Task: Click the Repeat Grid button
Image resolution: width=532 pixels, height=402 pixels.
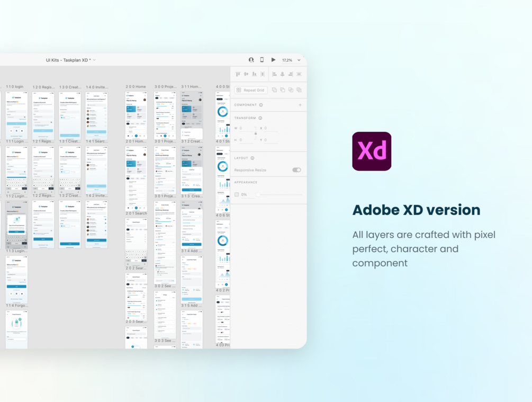Action: 251,90
